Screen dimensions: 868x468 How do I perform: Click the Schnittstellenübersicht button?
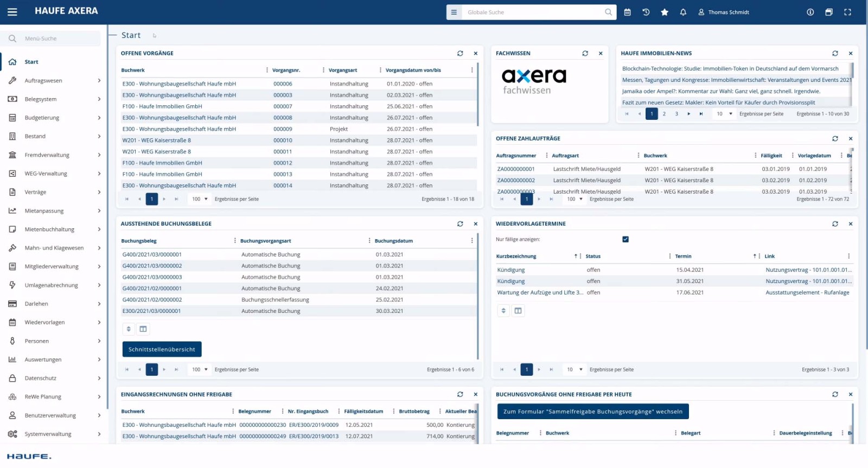click(162, 349)
